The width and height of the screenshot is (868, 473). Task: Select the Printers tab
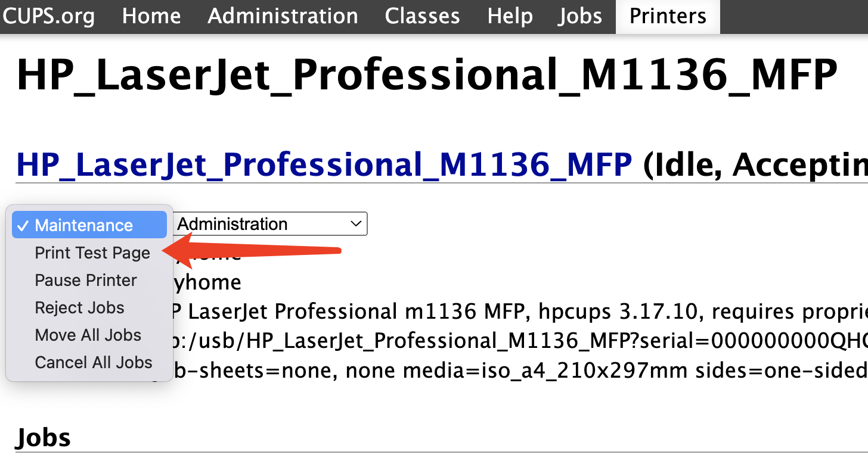point(668,16)
